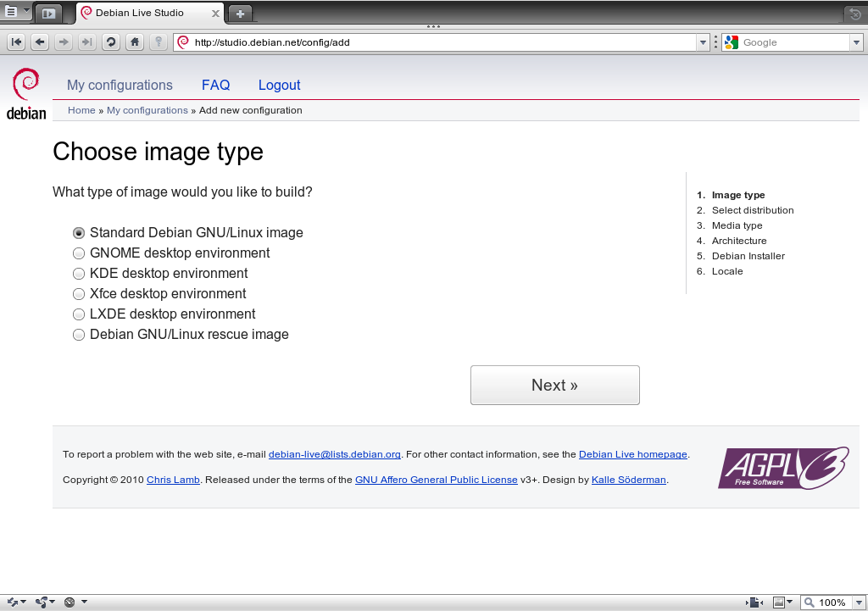Click the show images icon
The height and width of the screenshot is (611, 868).
779,603
